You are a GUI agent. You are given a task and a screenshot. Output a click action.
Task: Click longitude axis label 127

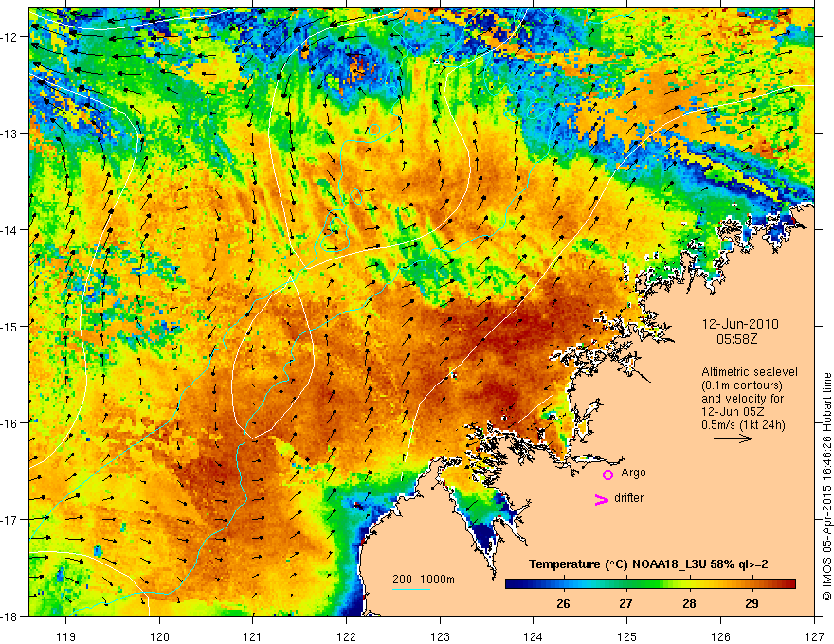814,636
